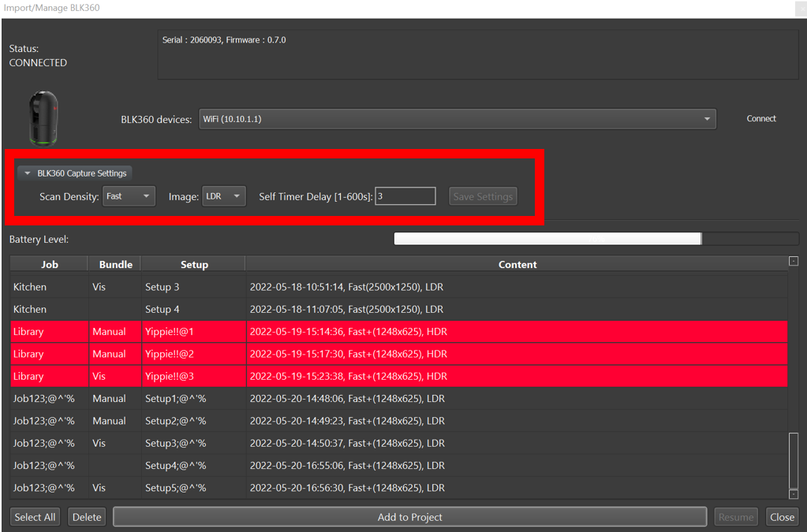Open the Image mode LDR dropdown

(225, 196)
